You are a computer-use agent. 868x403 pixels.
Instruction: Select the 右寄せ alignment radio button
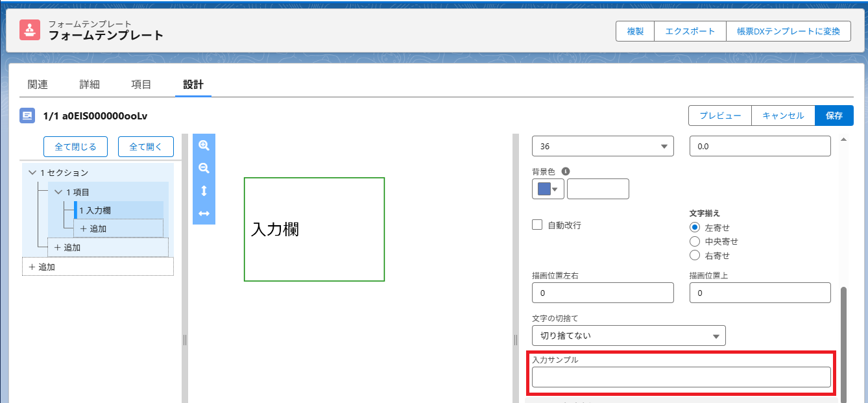pyautogui.click(x=695, y=256)
